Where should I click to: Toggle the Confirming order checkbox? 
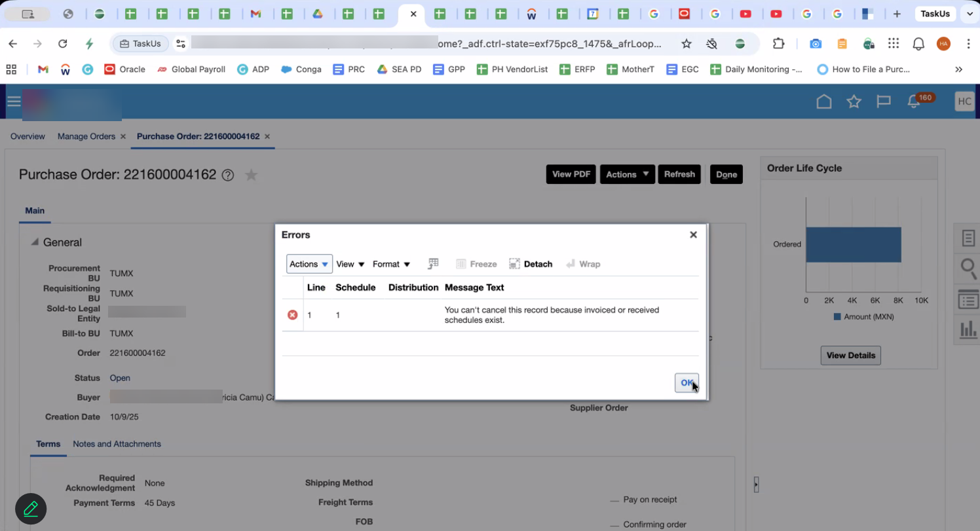coord(614,525)
